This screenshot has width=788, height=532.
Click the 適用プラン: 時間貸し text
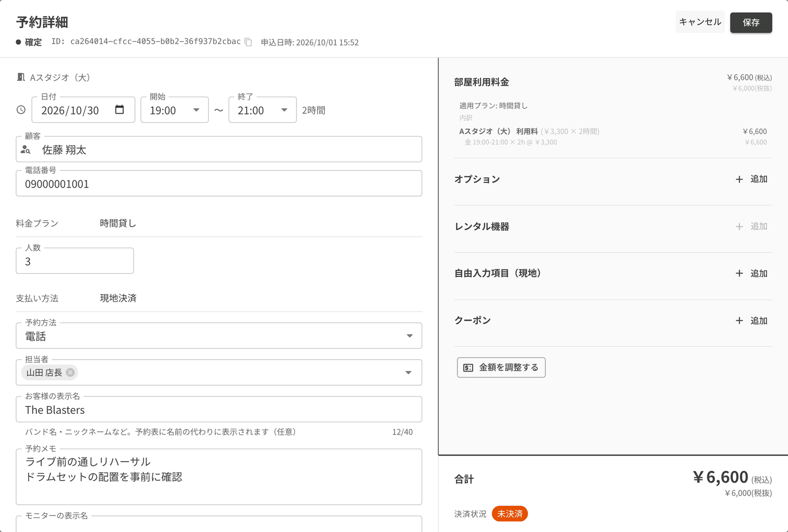click(x=493, y=105)
